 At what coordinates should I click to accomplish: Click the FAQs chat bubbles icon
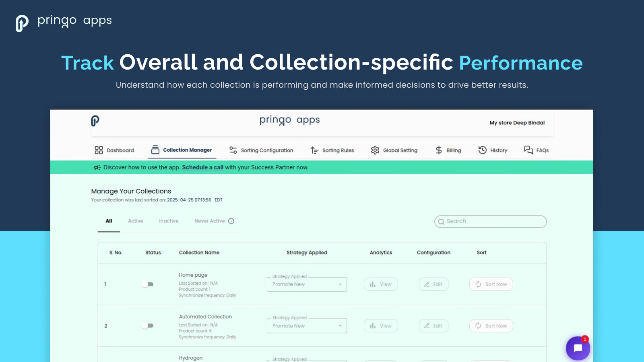[528, 150]
